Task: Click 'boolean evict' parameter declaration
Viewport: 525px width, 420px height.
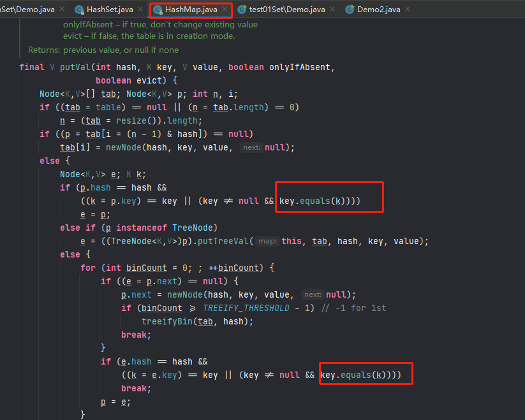Action: [129, 80]
